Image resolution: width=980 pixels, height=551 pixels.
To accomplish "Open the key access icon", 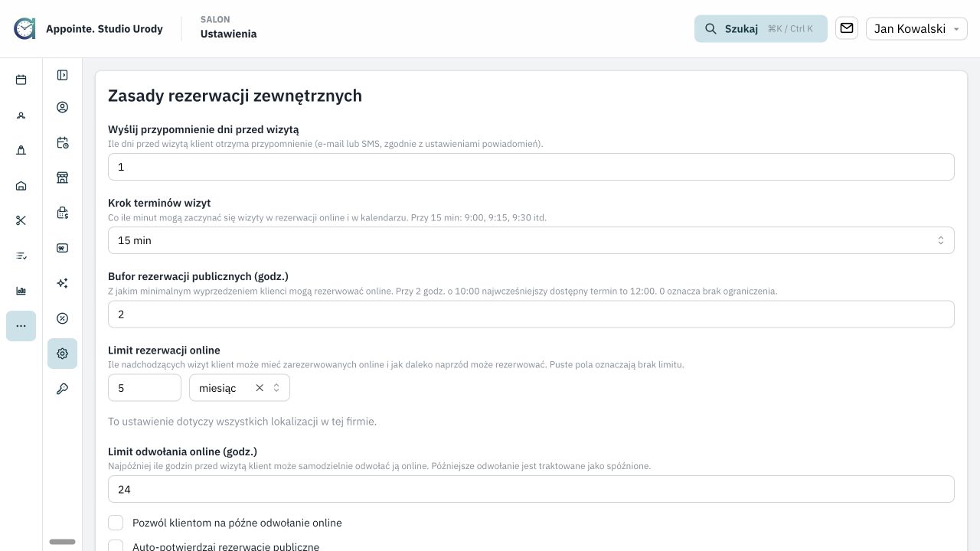I will tap(62, 389).
